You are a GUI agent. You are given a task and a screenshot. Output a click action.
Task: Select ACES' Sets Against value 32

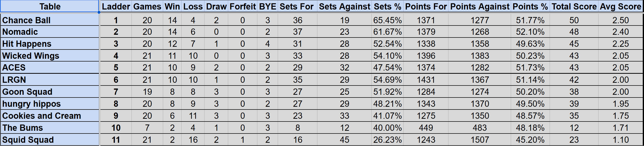click(344, 68)
